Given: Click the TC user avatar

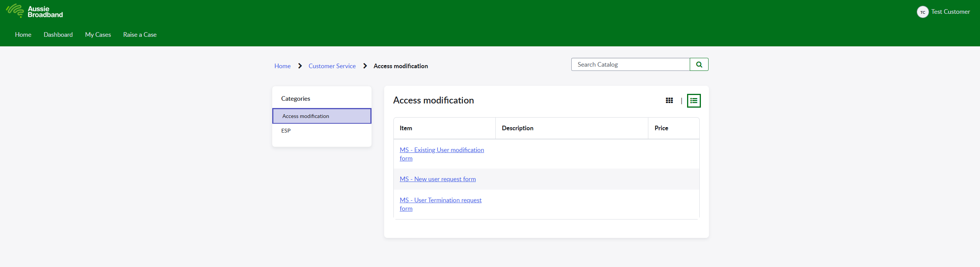Looking at the screenshot, I should 922,12.
